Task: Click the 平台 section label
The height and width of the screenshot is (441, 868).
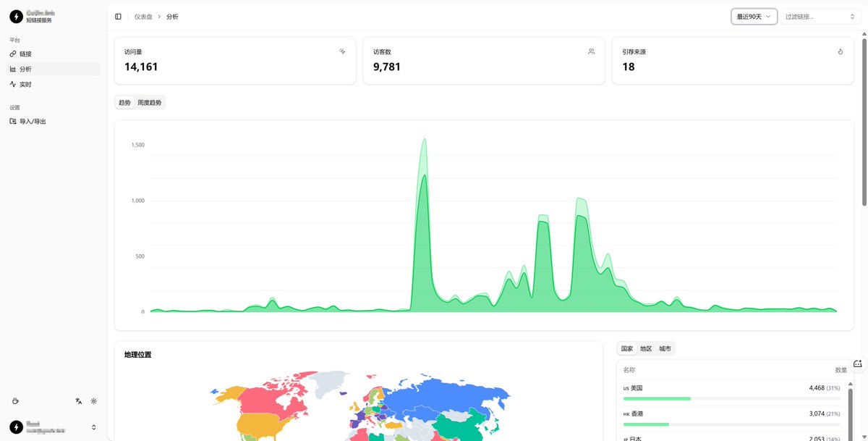Action: (15, 40)
